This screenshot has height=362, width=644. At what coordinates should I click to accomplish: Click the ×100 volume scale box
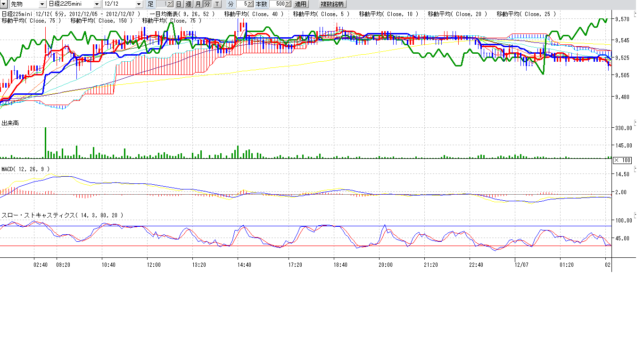(622, 160)
